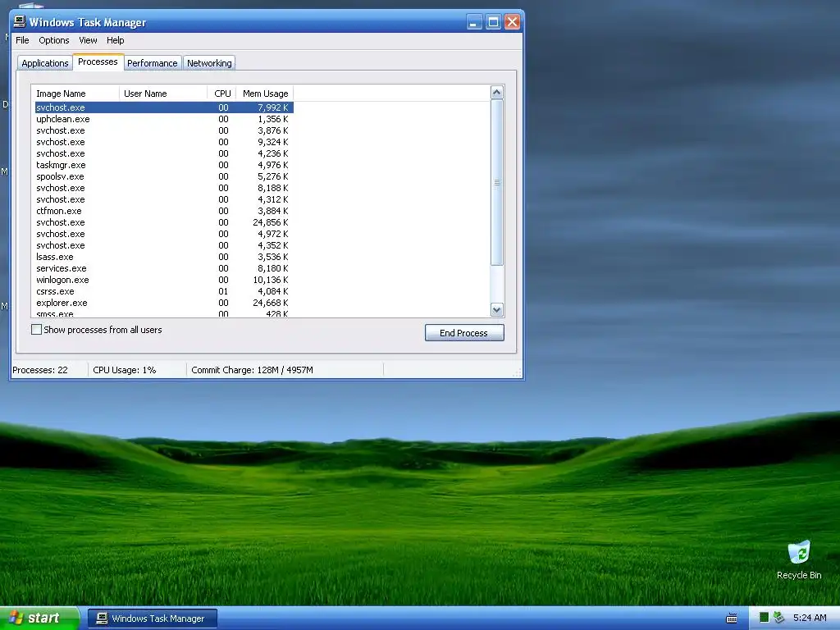Open the View menu
840x630 pixels.
[88, 40]
